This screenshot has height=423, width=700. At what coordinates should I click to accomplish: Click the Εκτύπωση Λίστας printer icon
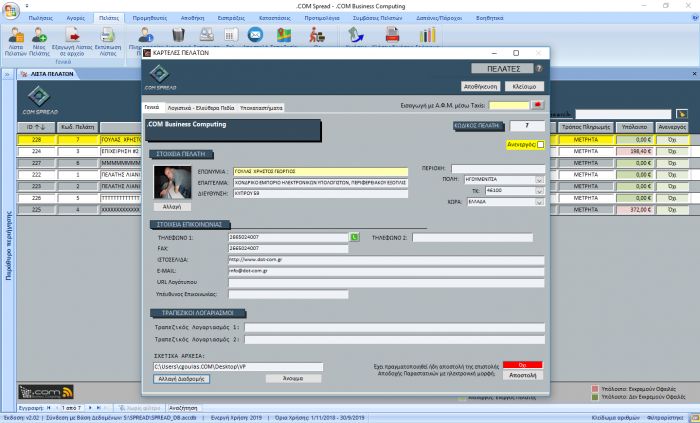[x=108, y=42]
